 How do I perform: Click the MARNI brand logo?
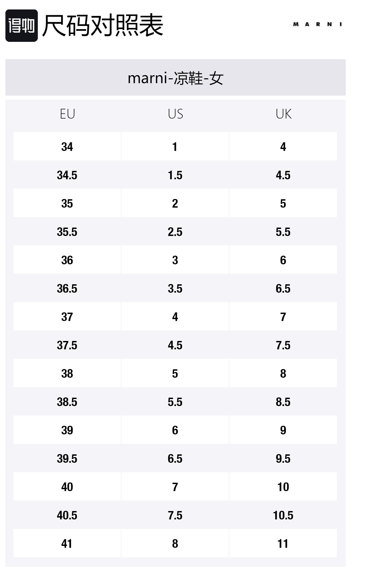317,24
